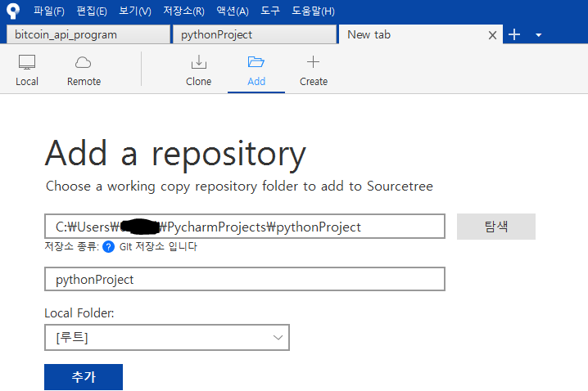The width and height of the screenshot is (588, 391).
Task: Open the 도구 menu
Action: coord(270,11)
